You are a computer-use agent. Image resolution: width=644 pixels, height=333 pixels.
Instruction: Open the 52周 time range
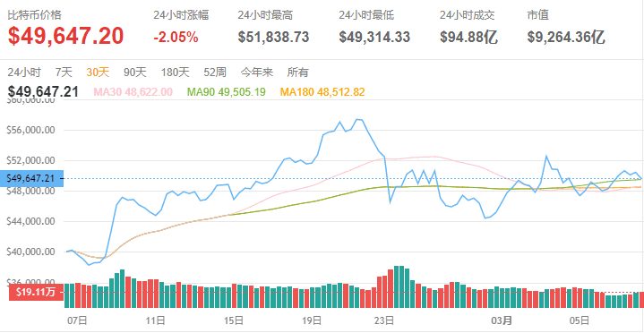[x=215, y=73]
